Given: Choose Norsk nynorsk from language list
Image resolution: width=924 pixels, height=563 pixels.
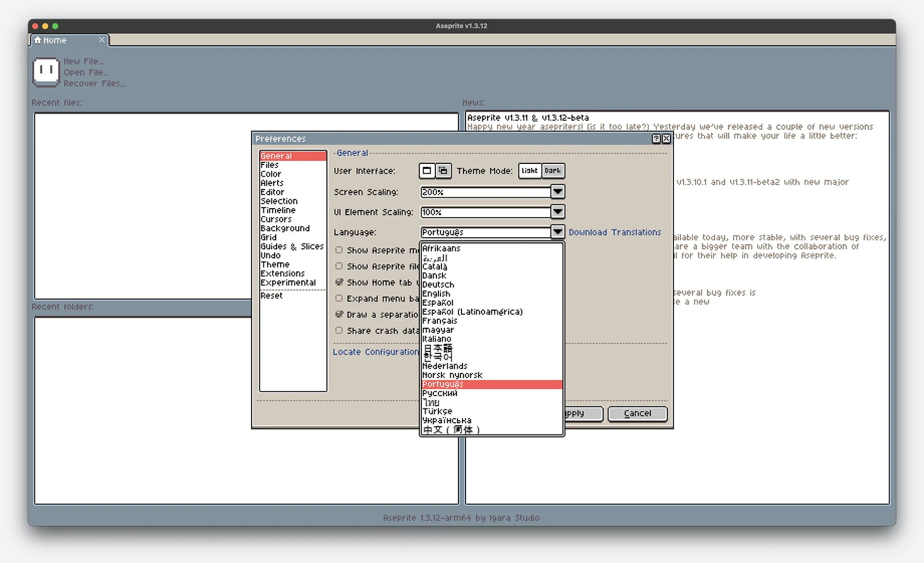Looking at the screenshot, I should [x=492, y=375].
